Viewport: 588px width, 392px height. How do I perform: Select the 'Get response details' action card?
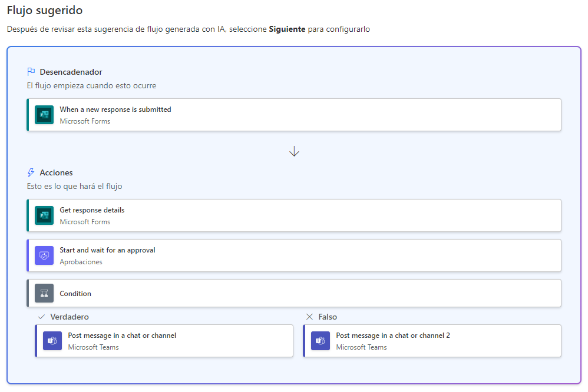pos(294,215)
